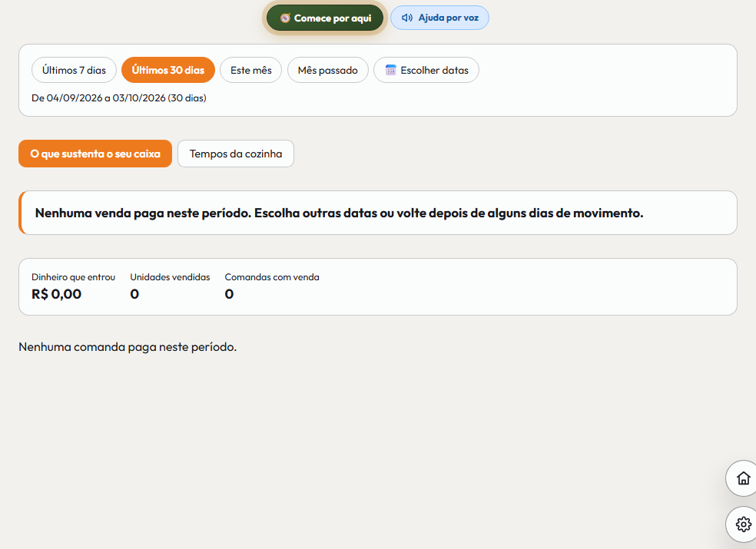Activate Ajuda por voz
Viewport: 756px width, 549px height.
coord(439,18)
